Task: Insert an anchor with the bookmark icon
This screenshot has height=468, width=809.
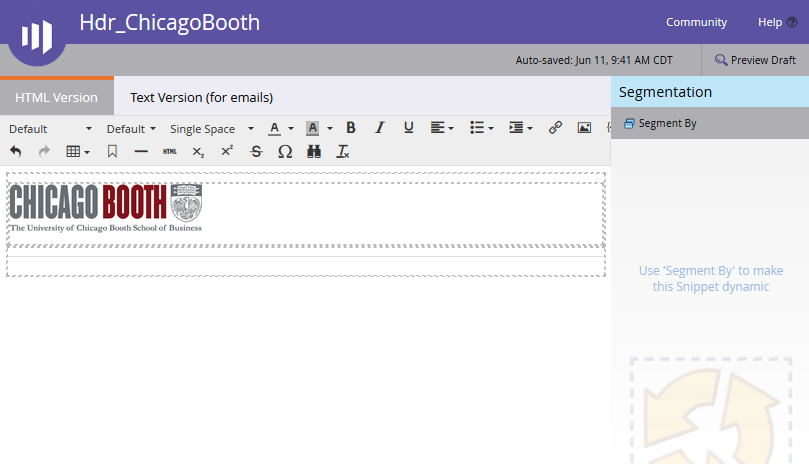Action: (112, 152)
